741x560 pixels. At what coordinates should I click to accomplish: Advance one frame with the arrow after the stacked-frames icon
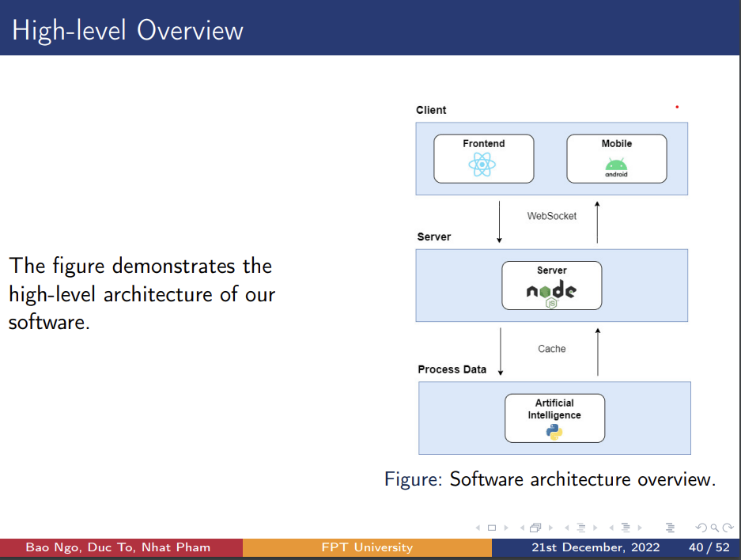(550, 528)
